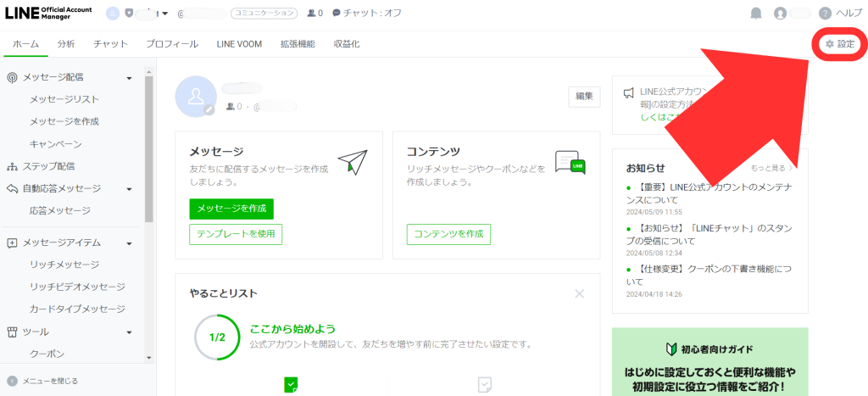
Task: Click the メッセージアイテム plus icon
Action: (12, 243)
